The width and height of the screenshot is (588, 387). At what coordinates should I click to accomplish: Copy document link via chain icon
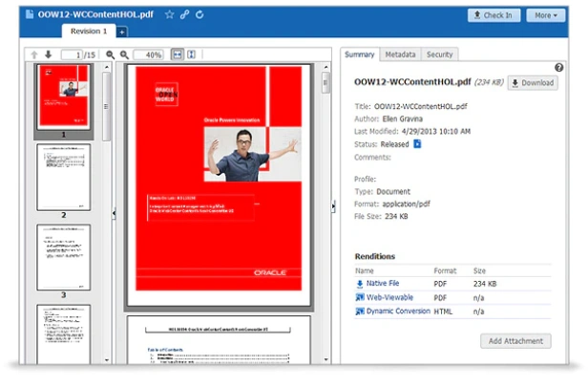tap(184, 14)
